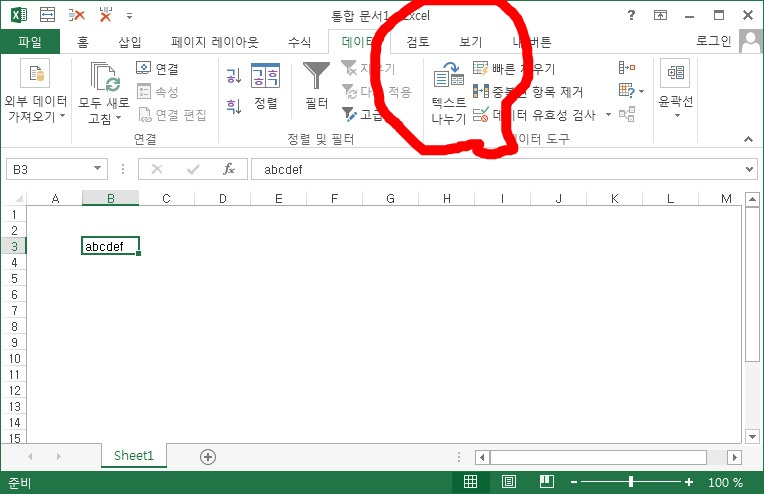Open the Excel help question mark
The width and height of the screenshot is (764, 494).
click(631, 15)
